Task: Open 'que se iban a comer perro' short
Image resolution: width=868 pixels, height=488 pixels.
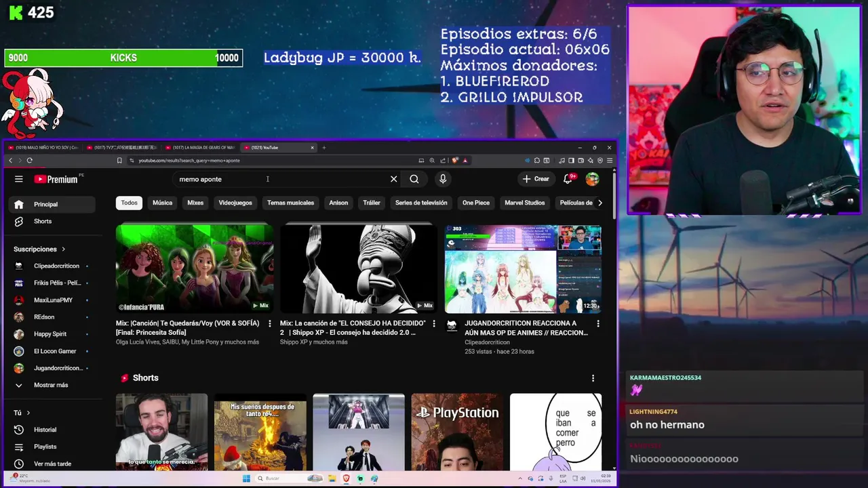Action: [x=555, y=432]
